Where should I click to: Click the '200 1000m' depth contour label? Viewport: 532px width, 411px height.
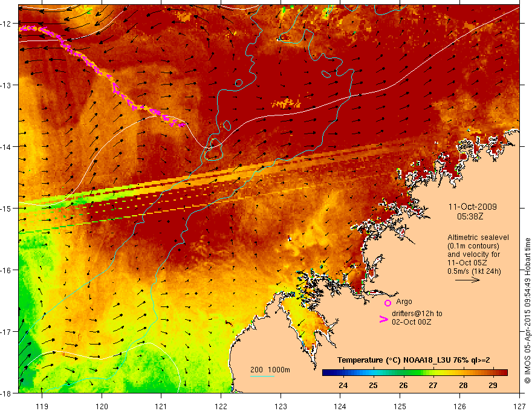tap(270, 370)
